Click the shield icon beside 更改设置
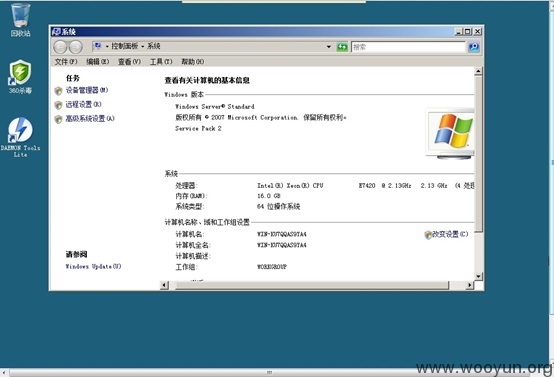This screenshot has width=554, height=377. [428, 235]
